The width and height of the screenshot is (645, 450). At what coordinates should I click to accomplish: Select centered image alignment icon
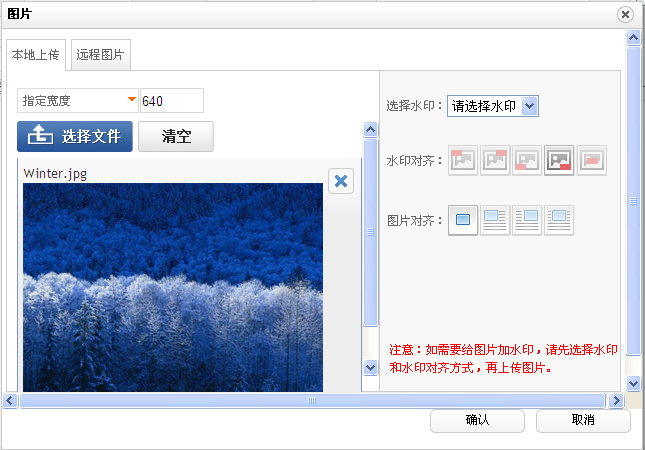(559, 220)
